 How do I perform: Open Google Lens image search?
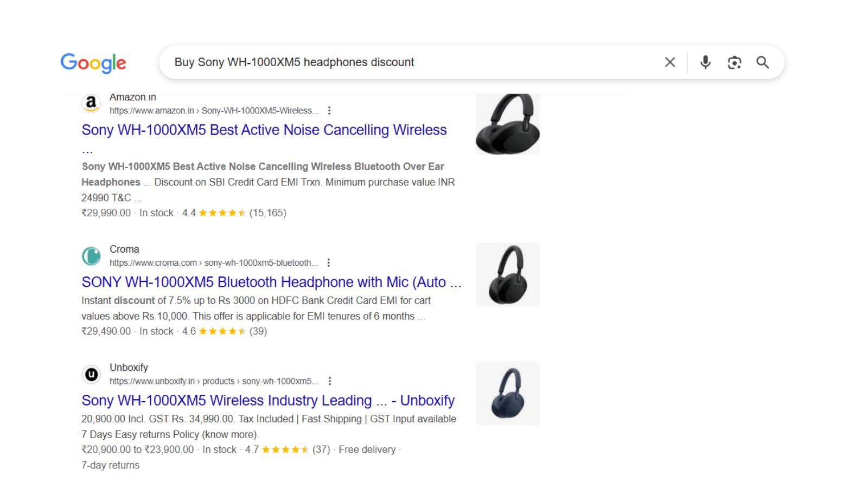click(734, 62)
